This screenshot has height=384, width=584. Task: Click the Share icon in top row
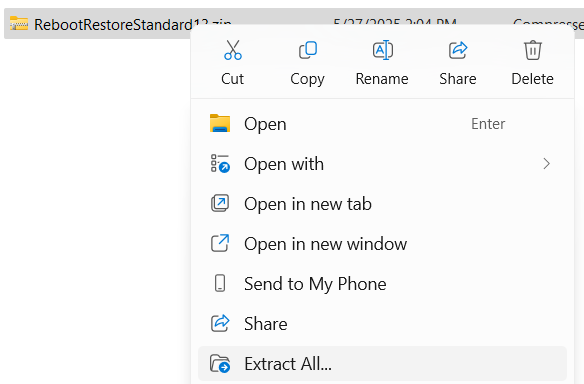pyautogui.click(x=458, y=50)
